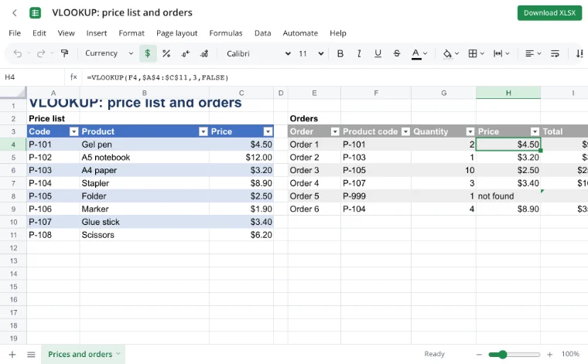Open the borders dropdown arrow
The width and height of the screenshot is (588, 364).
tap(482, 53)
